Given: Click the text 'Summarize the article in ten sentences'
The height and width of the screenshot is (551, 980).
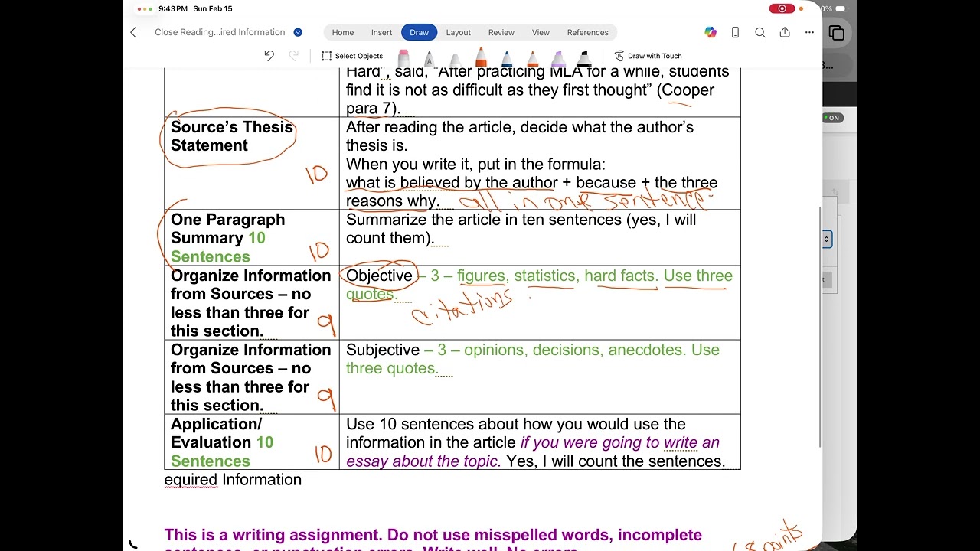Looking at the screenshot, I should 484,220.
